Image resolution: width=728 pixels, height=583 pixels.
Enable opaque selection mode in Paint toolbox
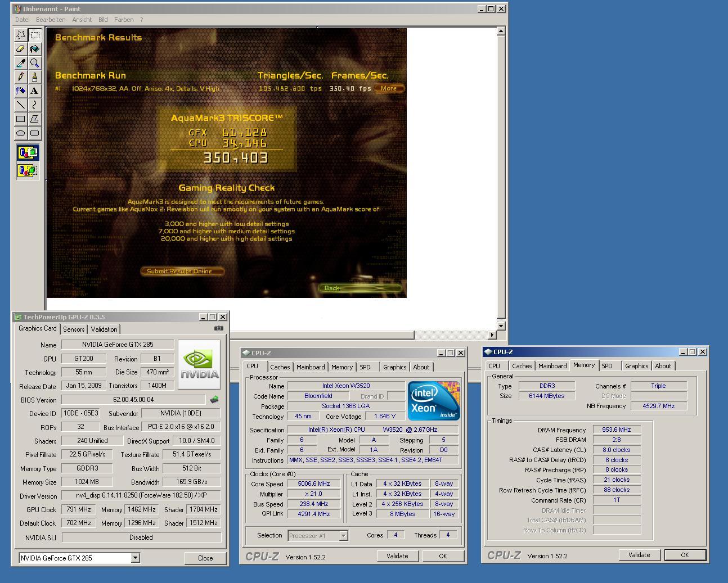click(x=28, y=153)
